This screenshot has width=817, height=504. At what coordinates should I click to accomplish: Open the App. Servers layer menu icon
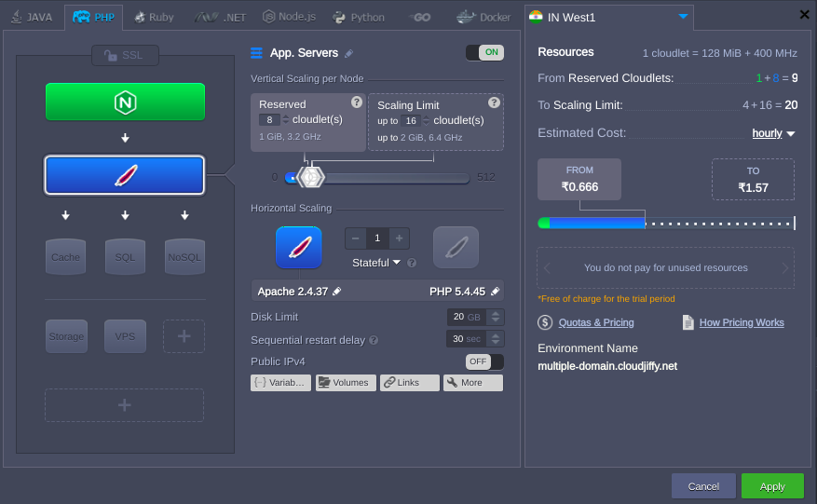256,53
